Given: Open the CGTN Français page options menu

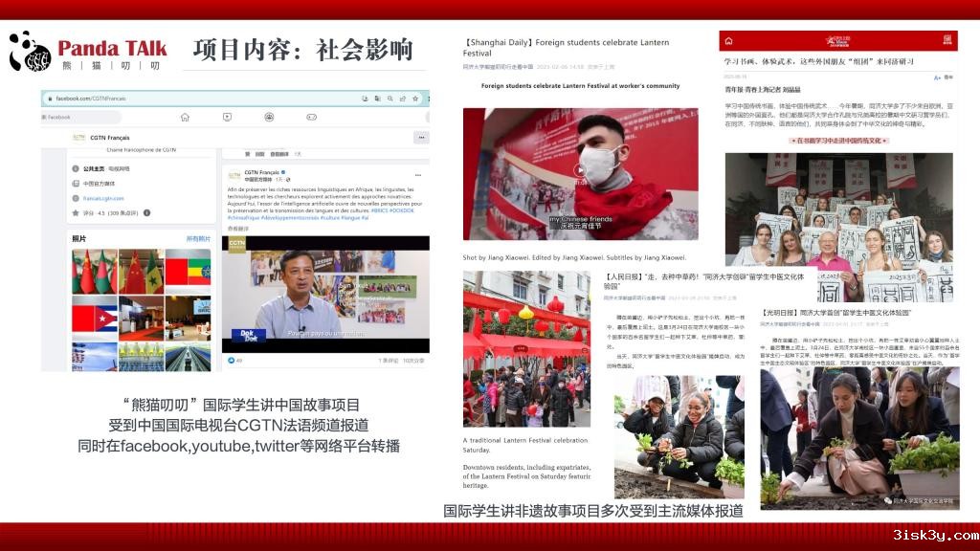Looking at the screenshot, I should tap(419, 138).
